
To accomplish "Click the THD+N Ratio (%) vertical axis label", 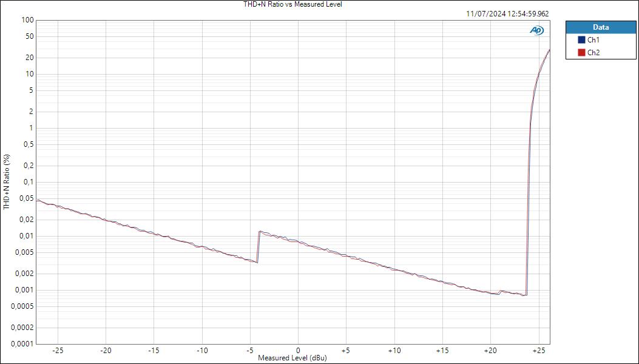I will [x=5, y=181].
